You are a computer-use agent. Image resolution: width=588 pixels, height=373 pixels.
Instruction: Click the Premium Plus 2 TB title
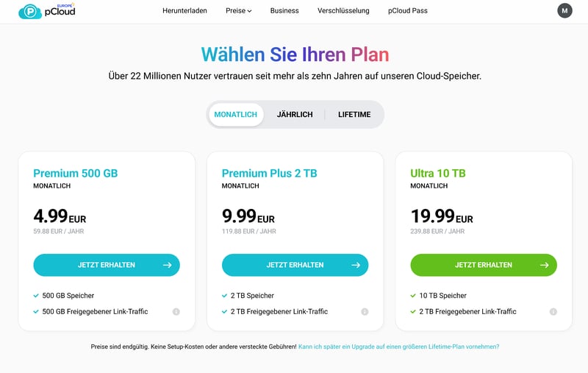(269, 174)
